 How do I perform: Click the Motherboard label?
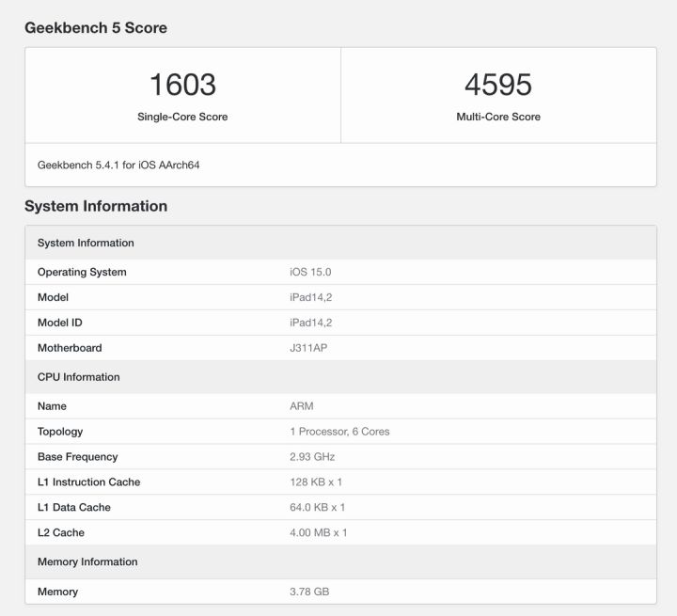point(70,348)
